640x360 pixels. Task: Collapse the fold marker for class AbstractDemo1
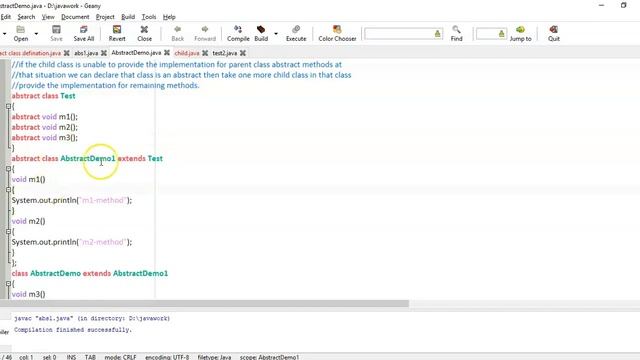[8, 169]
